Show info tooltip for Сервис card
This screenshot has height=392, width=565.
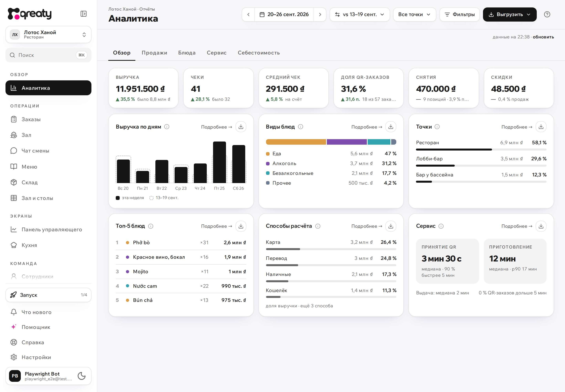[441, 226]
